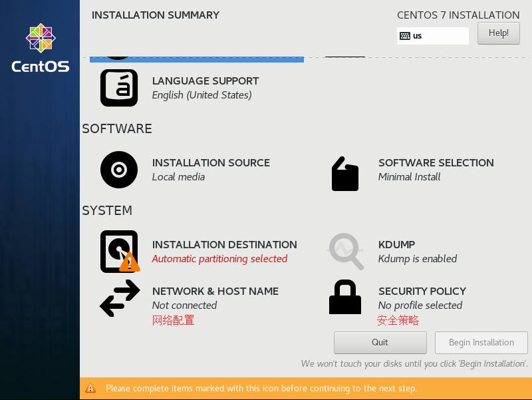Click 'Local media' status text
This screenshot has height=400, width=532.
pos(178,177)
